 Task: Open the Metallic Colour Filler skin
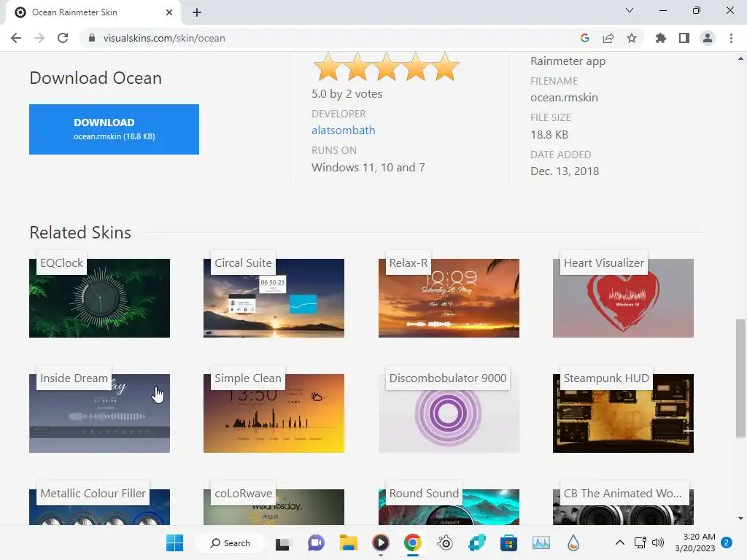tap(99, 507)
